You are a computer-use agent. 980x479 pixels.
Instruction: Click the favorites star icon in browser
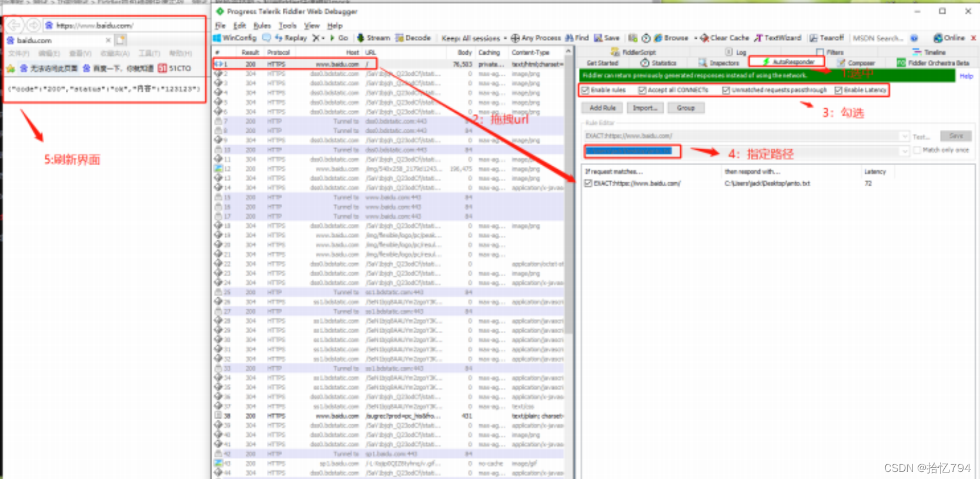10,68
